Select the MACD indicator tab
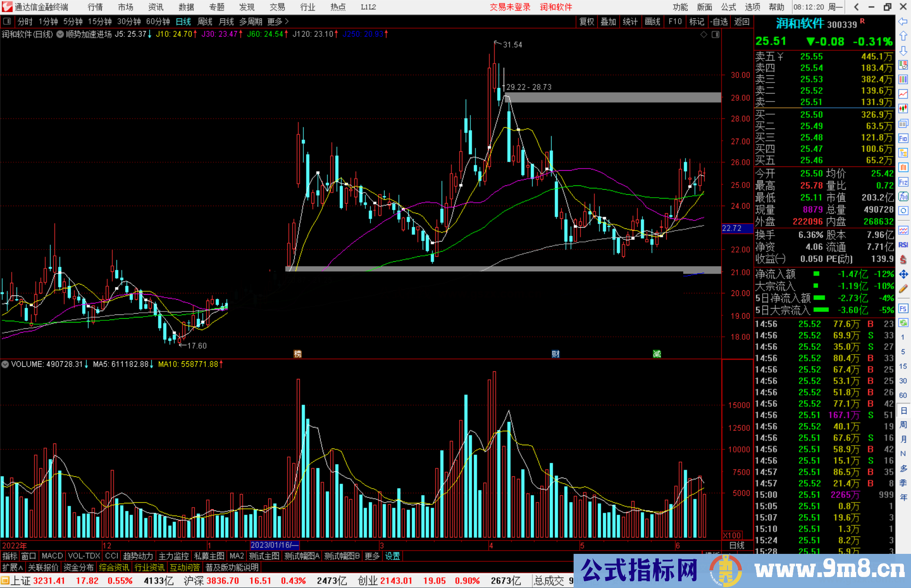This screenshot has width=911, height=588. 52,556
